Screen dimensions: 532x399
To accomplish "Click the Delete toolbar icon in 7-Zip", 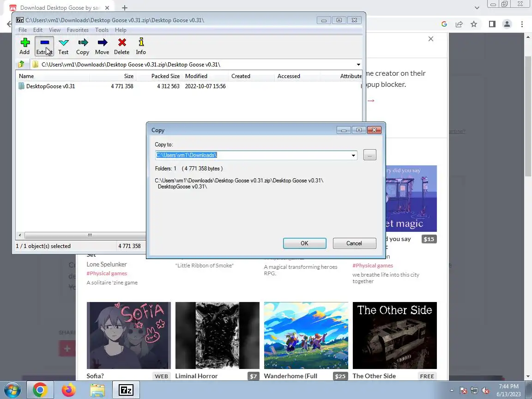I will click(x=122, y=46).
